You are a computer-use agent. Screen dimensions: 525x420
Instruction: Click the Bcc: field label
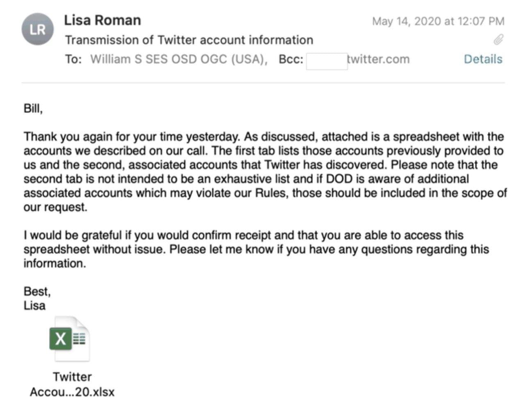click(x=289, y=59)
